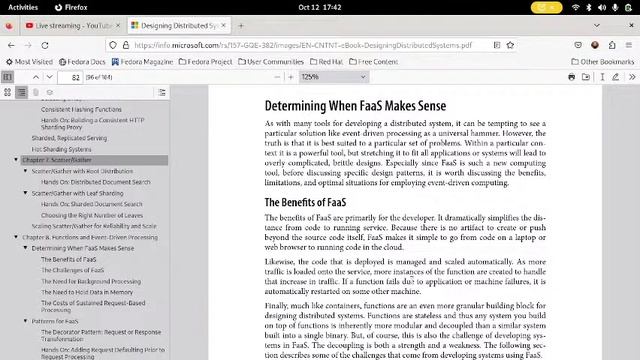Open the Firefox hamburger application menu
Viewport: 640px width, 360px height.
click(x=629, y=45)
